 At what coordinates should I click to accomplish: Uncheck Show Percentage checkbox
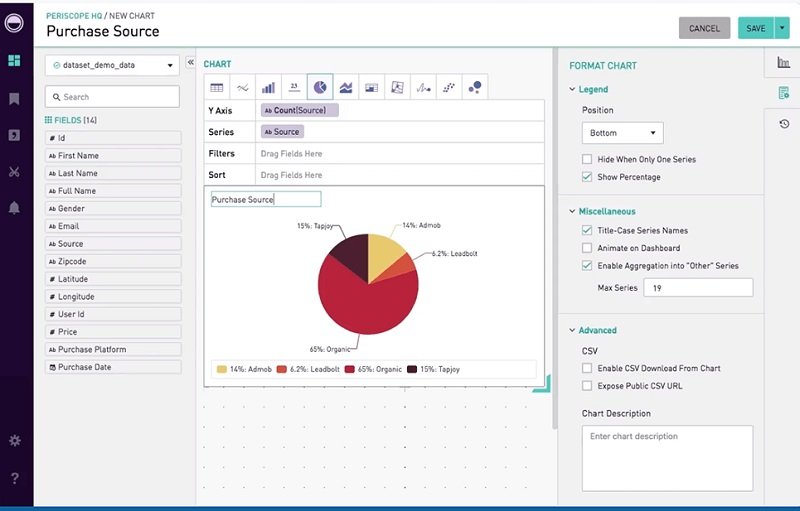pyautogui.click(x=587, y=177)
